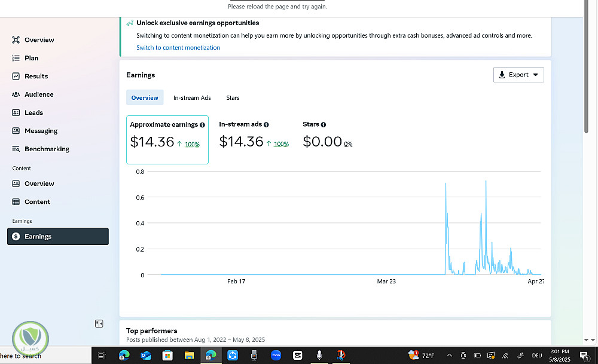Show hidden system tray icons
Viewport: 598px width, 364px height.
[x=450, y=356]
